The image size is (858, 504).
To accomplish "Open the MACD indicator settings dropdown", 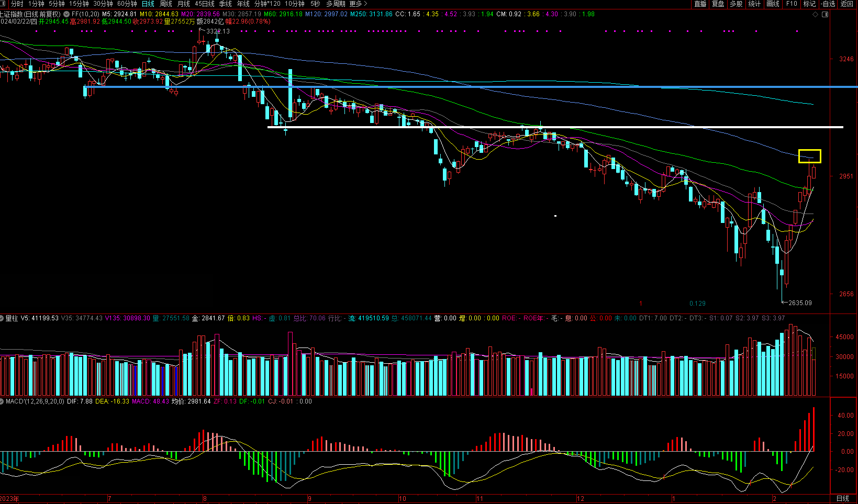I will point(3,401).
